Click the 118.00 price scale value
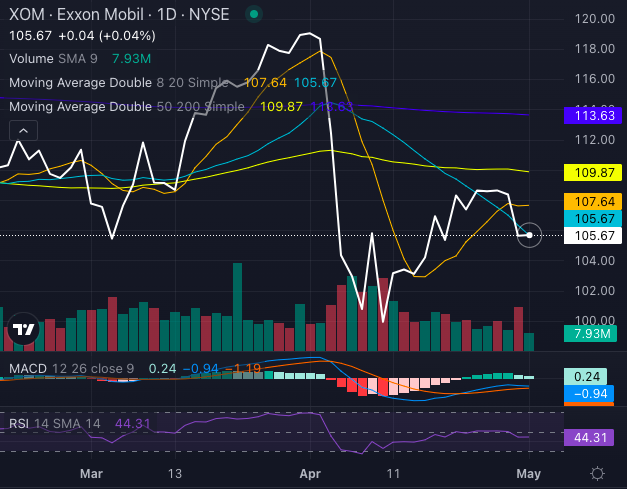This screenshot has height=489, width=627. [x=595, y=49]
